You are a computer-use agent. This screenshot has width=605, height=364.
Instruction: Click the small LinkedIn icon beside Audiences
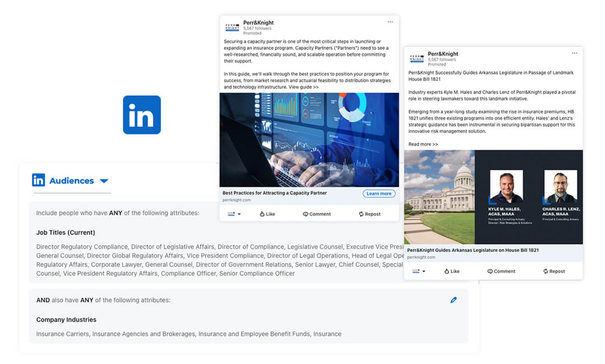39,180
